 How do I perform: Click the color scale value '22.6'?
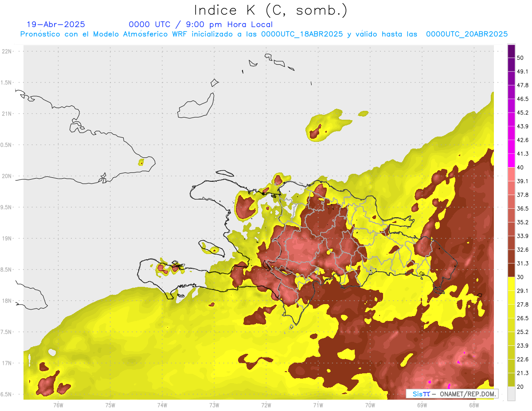click(523, 360)
